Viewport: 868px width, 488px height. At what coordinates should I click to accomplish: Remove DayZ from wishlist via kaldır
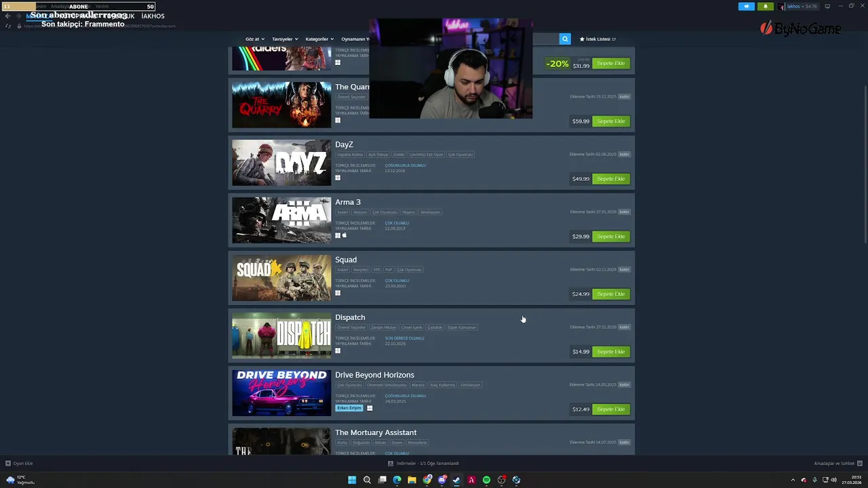625,155
